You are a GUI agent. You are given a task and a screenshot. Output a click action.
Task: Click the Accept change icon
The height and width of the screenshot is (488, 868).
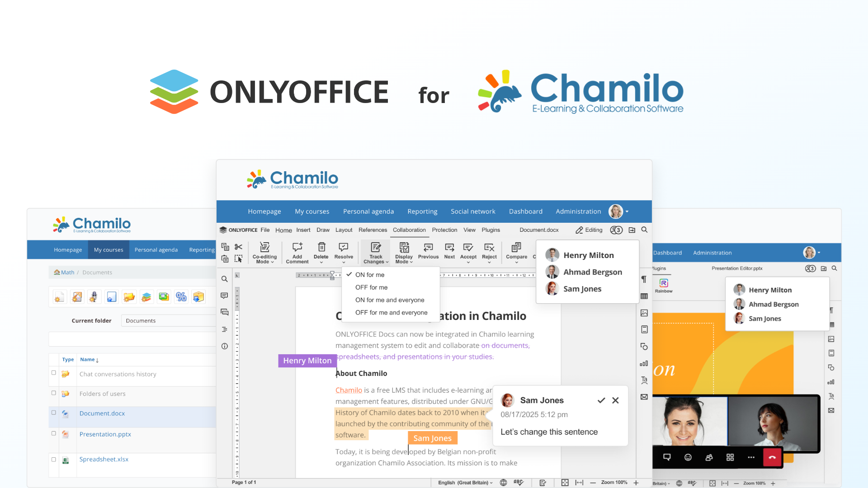coord(468,248)
